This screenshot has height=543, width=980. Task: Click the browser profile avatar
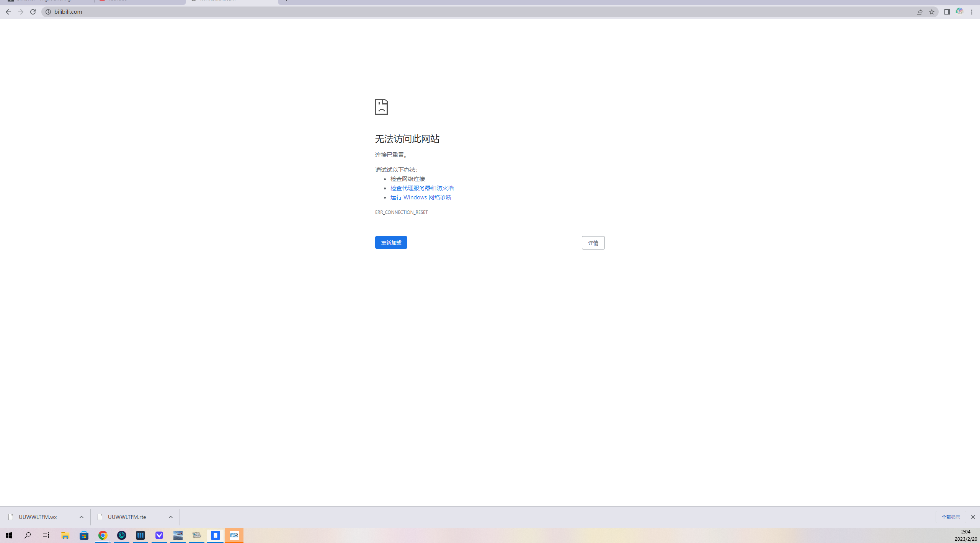point(959,11)
